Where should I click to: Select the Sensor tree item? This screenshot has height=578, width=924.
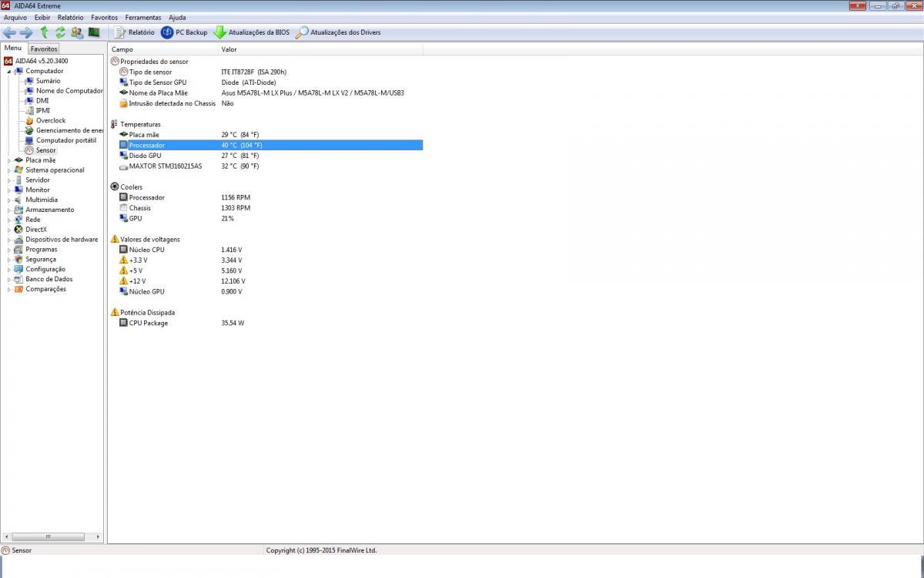point(46,150)
